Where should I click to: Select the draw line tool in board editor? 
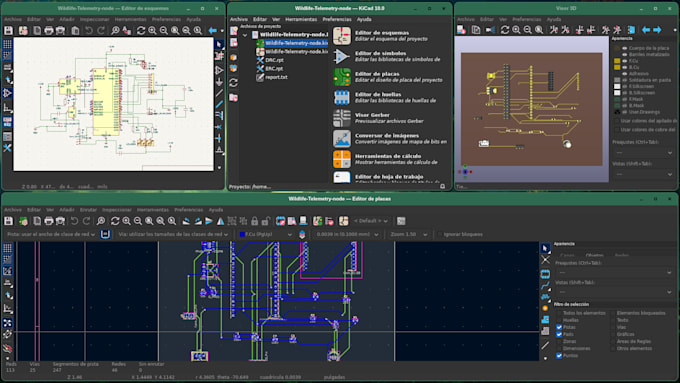pyautogui.click(x=545, y=346)
